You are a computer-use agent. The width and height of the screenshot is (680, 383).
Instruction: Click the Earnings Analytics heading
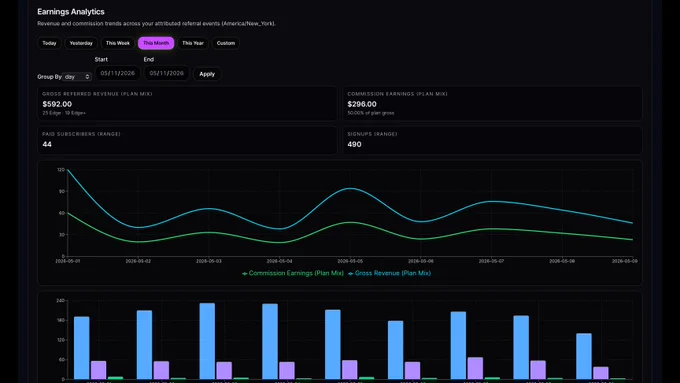coord(71,12)
